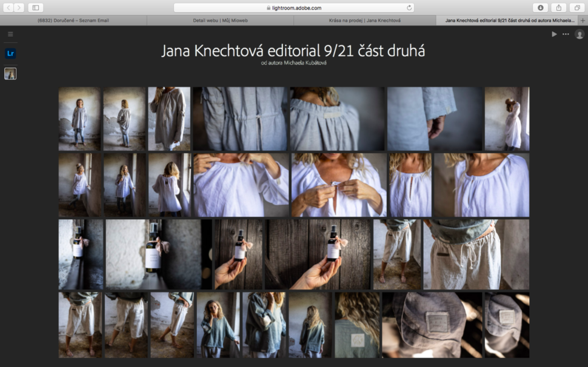The width and height of the screenshot is (588, 367).
Task: Open photo of hands tying white blouse bow
Action: click(338, 185)
